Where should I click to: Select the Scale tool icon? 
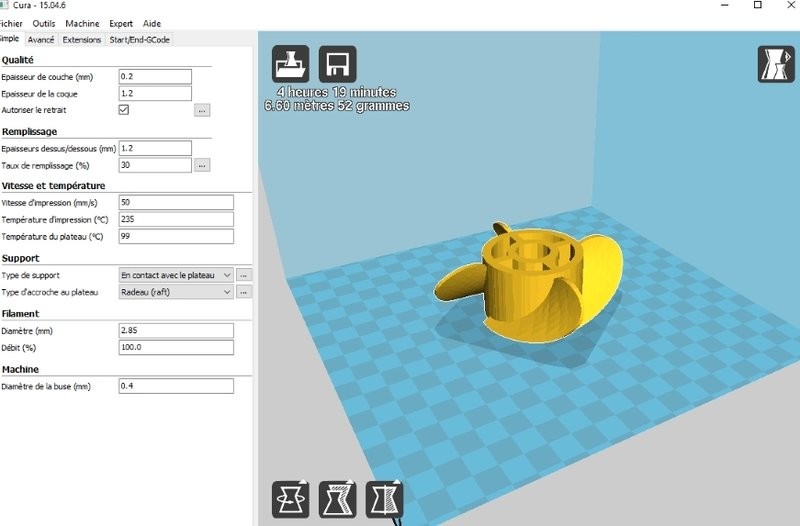click(x=337, y=499)
